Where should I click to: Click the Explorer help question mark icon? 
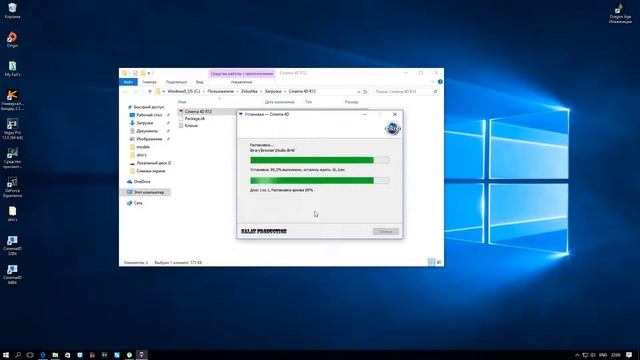coord(440,82)
